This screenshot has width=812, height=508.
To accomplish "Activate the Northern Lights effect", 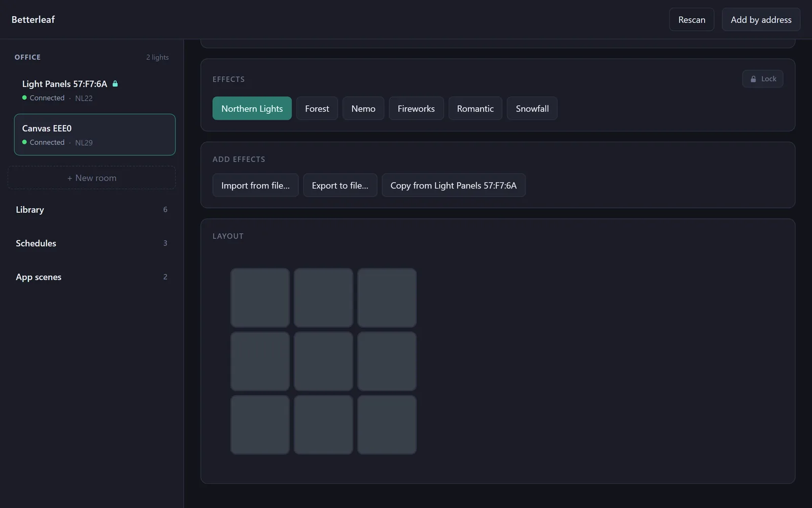I will [x=252, y=108].
